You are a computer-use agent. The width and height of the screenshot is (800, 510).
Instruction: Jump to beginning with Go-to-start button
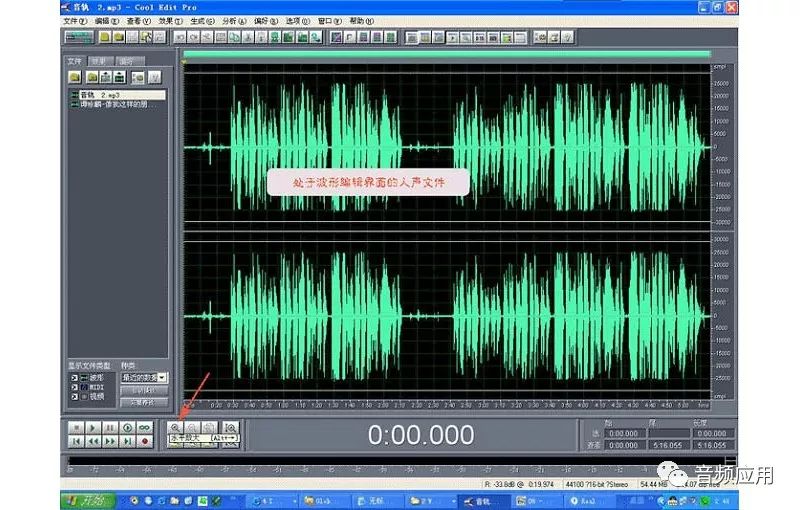pos(76,442)
